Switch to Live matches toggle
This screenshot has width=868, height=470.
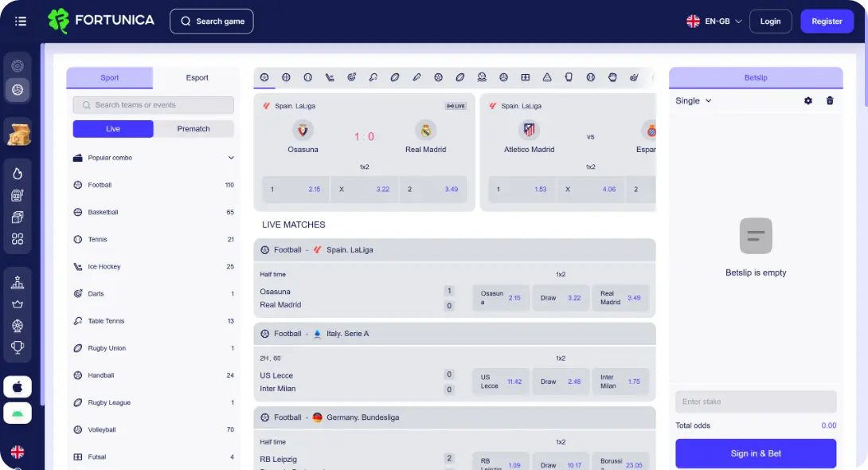coord(113,128)
